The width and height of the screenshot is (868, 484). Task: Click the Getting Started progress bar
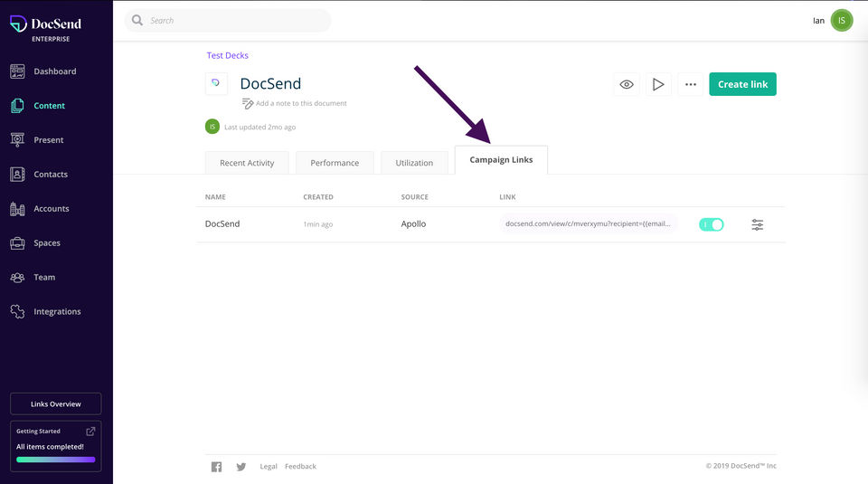55,460
